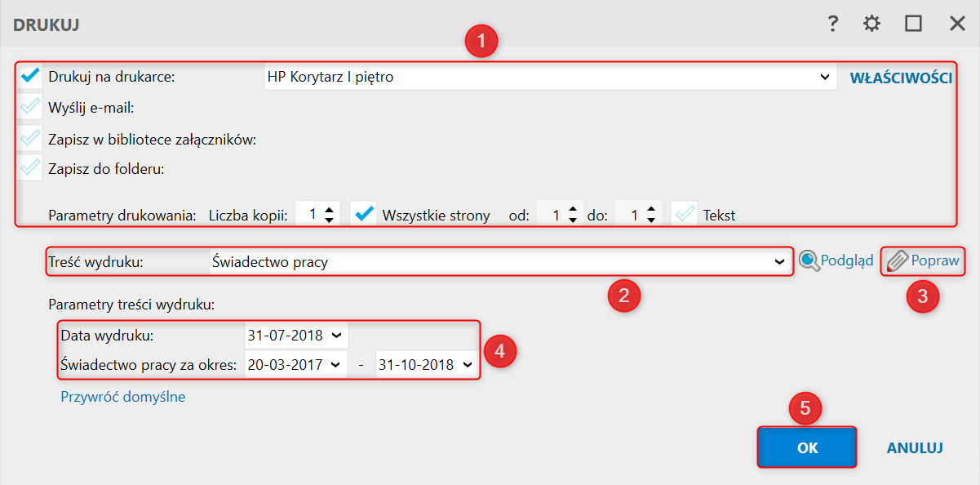
Task: Close the DRUKUJ dialog
Action: [x=957, y=24]
